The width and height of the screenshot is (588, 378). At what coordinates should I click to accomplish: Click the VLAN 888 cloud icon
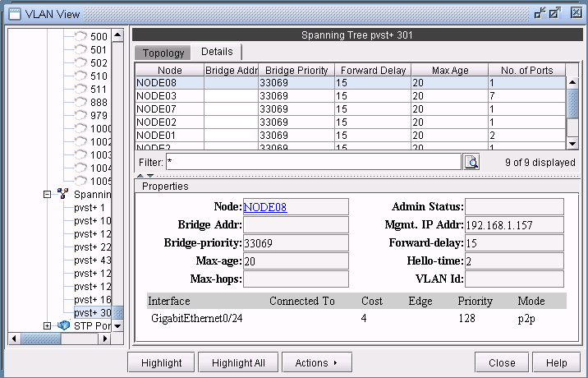point(80,103)
